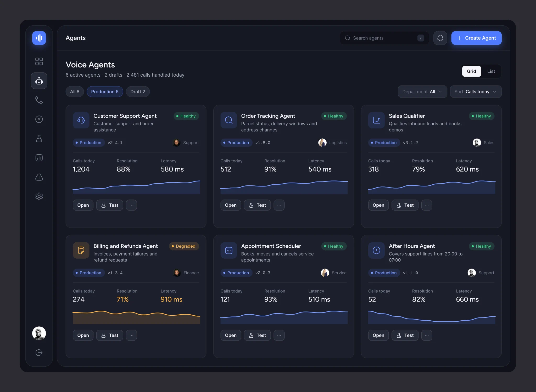Expand the Department All dropdown
536x392 pixels.
(422, 92)
